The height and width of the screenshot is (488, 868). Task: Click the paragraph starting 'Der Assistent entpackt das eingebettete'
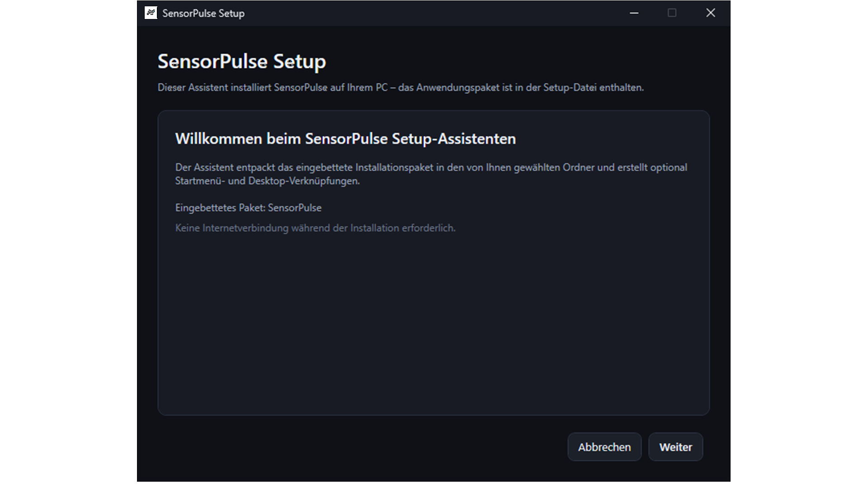pos(431,174)
